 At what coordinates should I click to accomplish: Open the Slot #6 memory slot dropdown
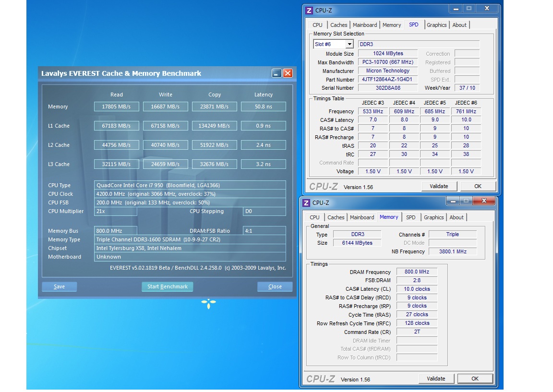tap(349, 44)
